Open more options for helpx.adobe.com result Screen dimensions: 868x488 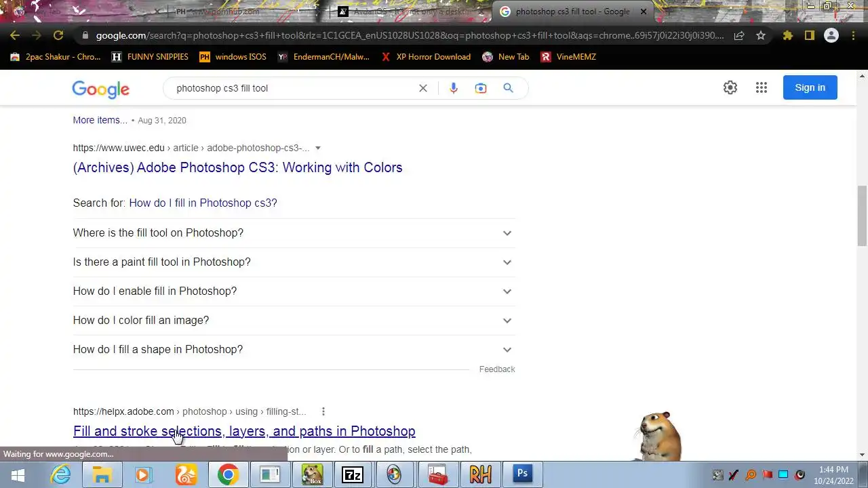pyautogui.click(x=323, y=411)
